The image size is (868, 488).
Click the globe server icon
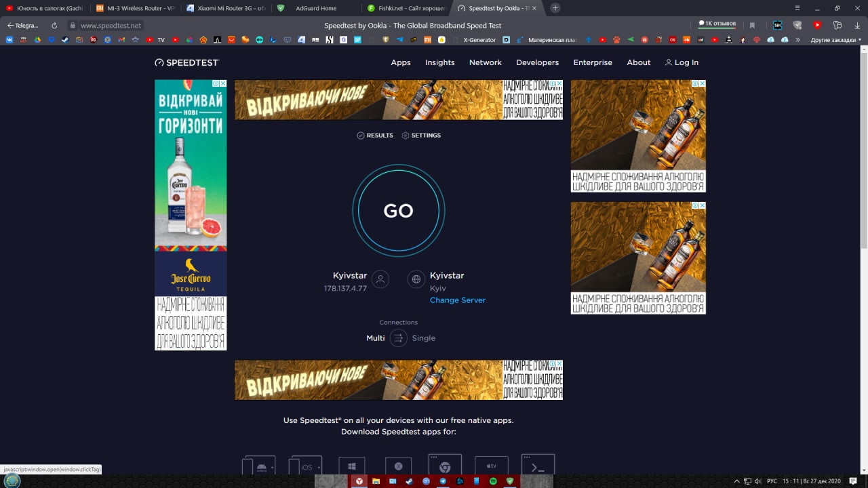(x=416, y=279)
